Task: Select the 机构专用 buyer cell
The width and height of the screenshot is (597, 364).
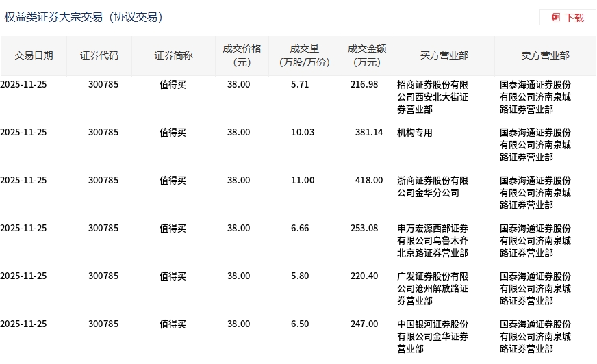Action: 415,133
